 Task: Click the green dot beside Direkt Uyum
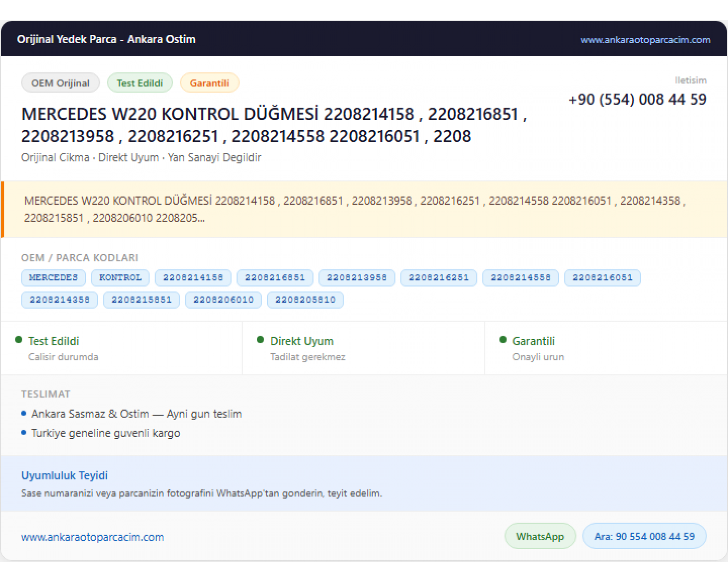click(x=261, y=340)
